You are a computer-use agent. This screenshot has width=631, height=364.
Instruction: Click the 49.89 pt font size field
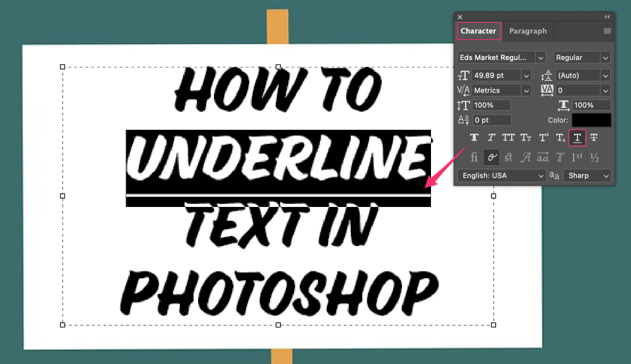(x=497, y=75)
